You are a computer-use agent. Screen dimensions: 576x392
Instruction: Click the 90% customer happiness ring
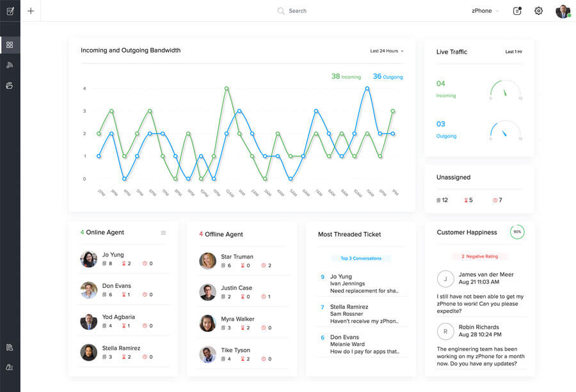[517, 232]
